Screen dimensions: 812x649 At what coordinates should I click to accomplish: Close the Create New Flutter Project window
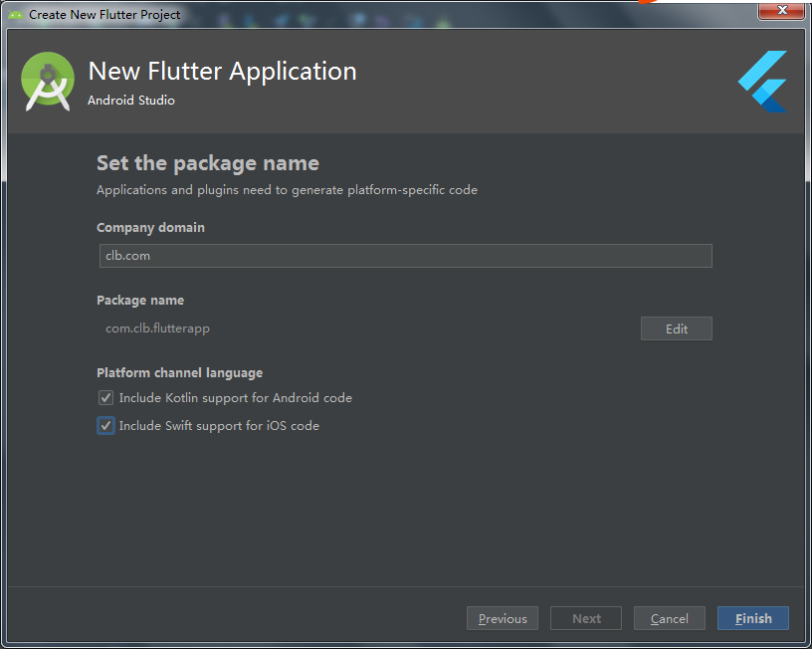pos(782,10)
